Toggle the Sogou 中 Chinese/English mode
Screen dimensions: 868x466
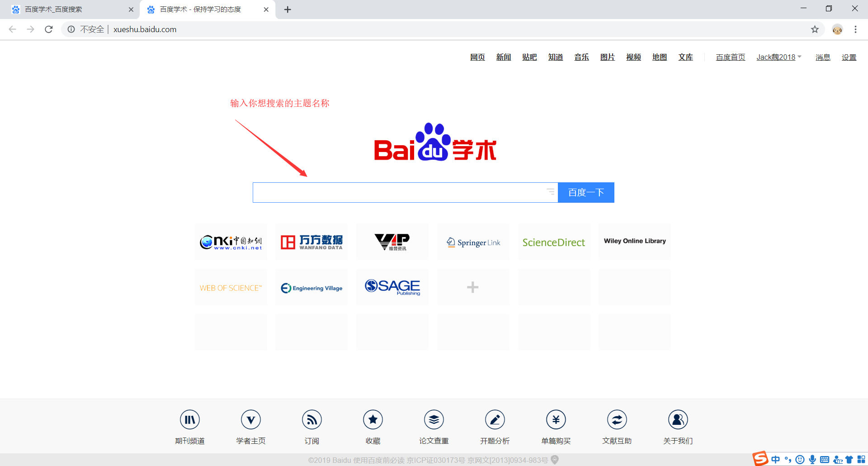[x=776, y=460]
